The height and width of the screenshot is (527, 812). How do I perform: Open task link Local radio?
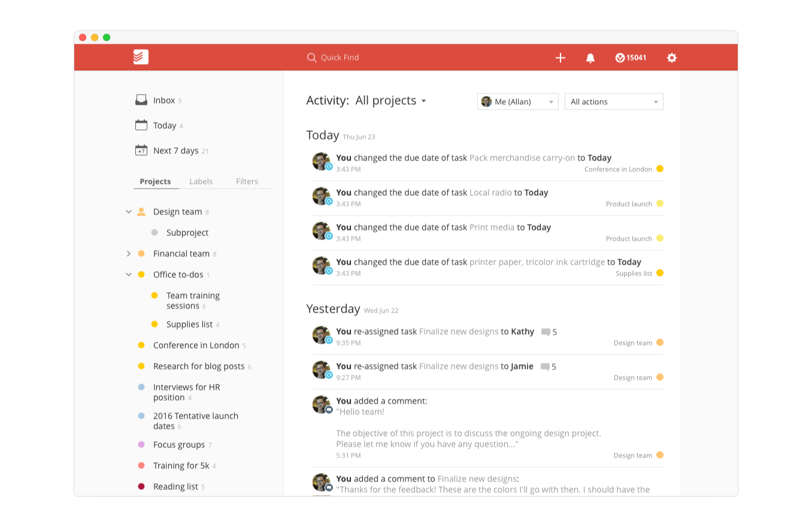pyautogui.click(x=490, y=193)
